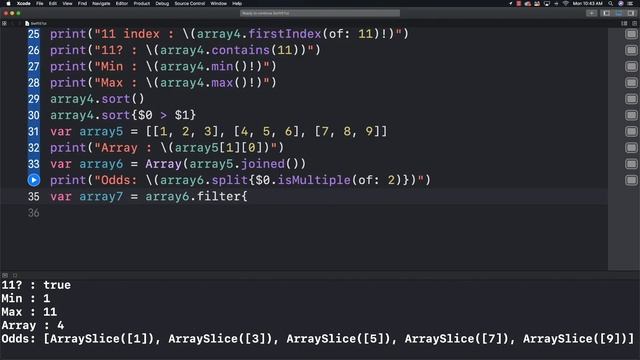Show result box for line 32 Array print
This screenshot has width=640, height=360.
631,148
